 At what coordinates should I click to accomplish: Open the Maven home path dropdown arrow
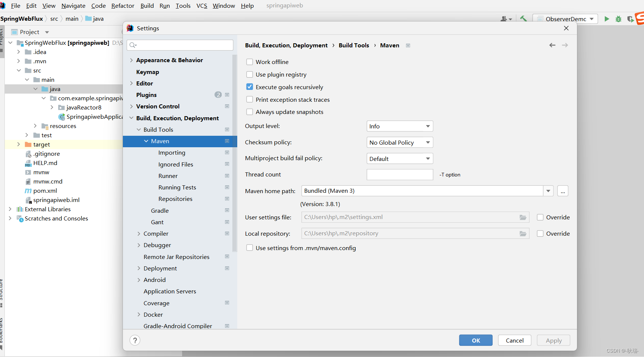pos(548,191)
